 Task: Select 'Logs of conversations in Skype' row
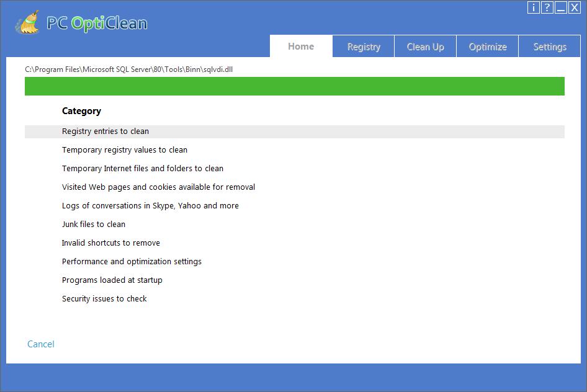pyautogui.click(x=295, y=206)
